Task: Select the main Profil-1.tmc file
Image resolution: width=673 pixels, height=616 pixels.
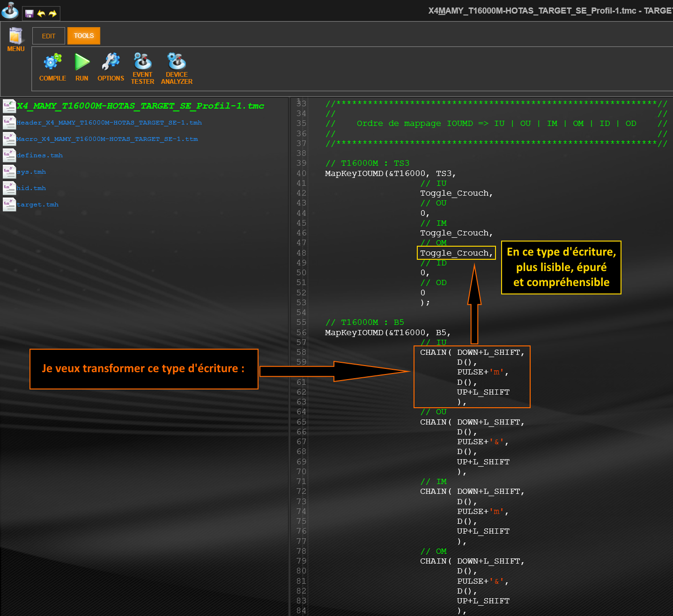Action: (140, 106)
